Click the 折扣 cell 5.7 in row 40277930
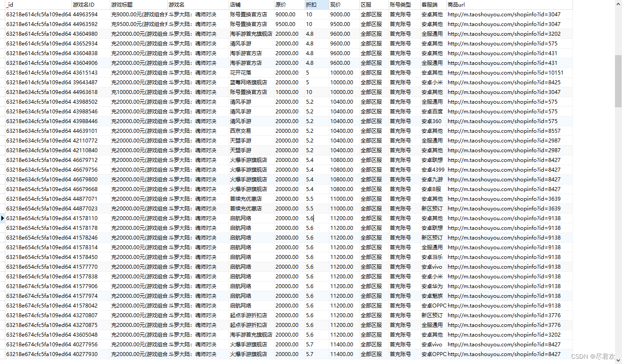This screenshot has width=622, height=364. point(317,354)
